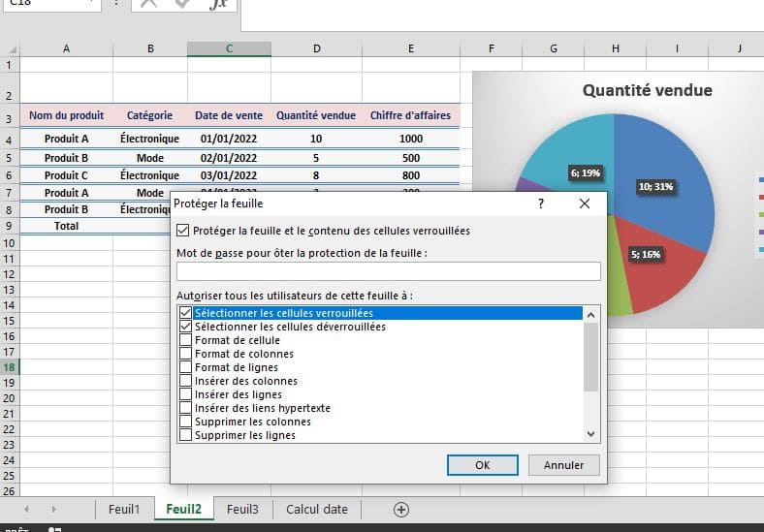Select column A header
Viewport: 764px width, 532px height.
[x=66, y=48]
